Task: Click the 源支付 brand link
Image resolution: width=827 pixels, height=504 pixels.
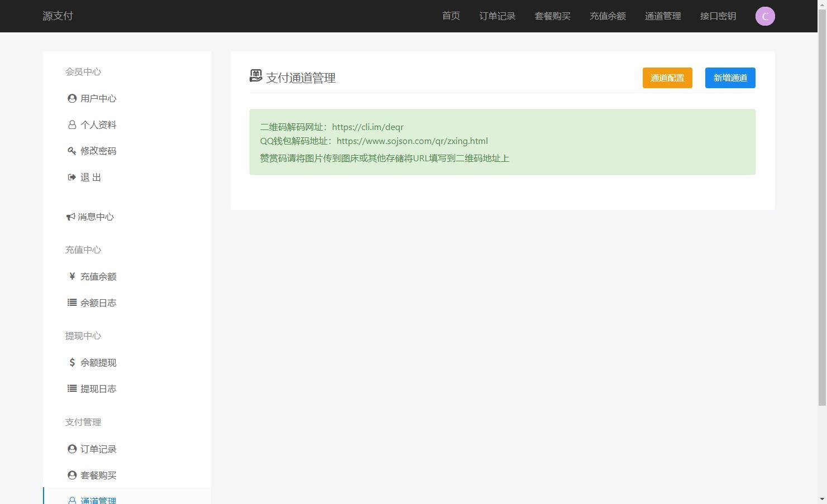Action: (58, 16)
